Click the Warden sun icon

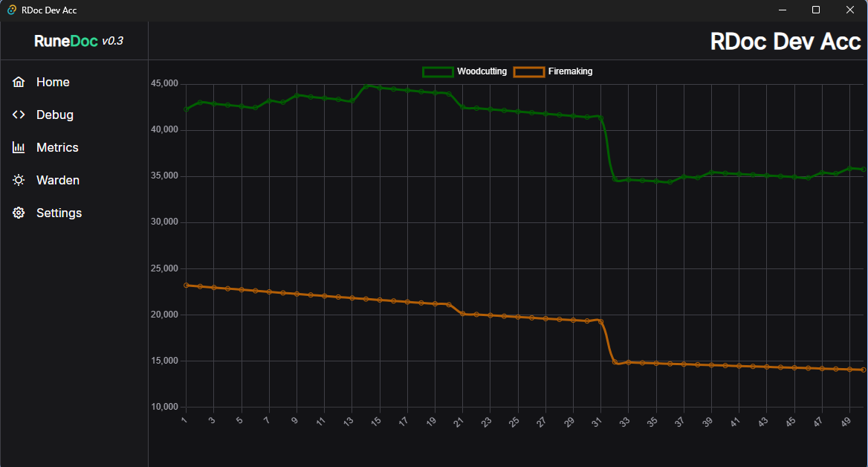pyautogui.click(x=19, y=180)
